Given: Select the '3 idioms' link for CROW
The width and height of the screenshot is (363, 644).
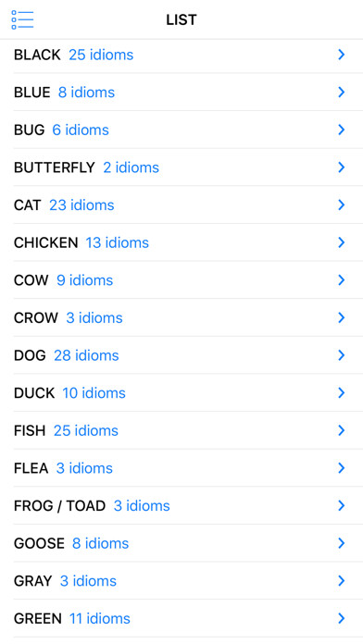Looking at the screenshot, I should click(94, 318).
